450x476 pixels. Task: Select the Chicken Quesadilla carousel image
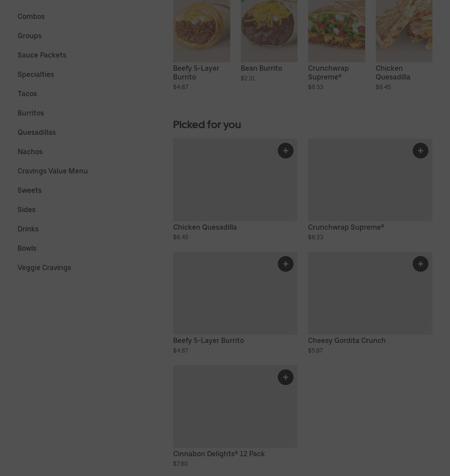[x=404, y=31]
